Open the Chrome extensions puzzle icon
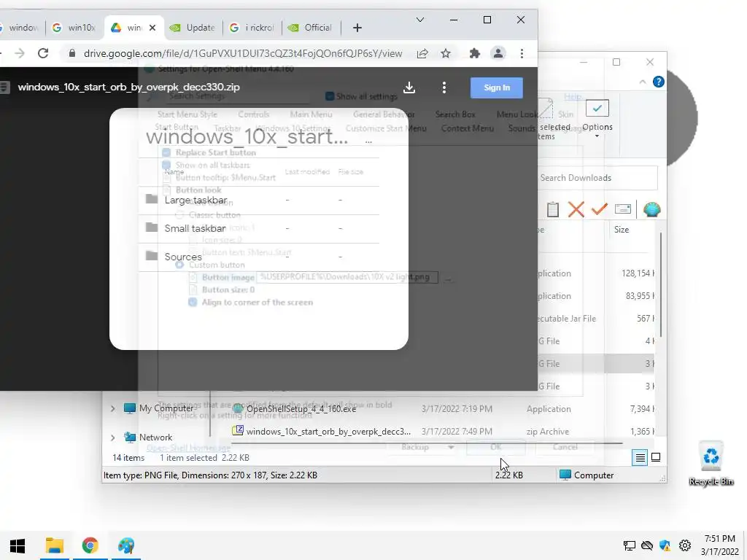This screenshot has width=747, height=560. 474,53
